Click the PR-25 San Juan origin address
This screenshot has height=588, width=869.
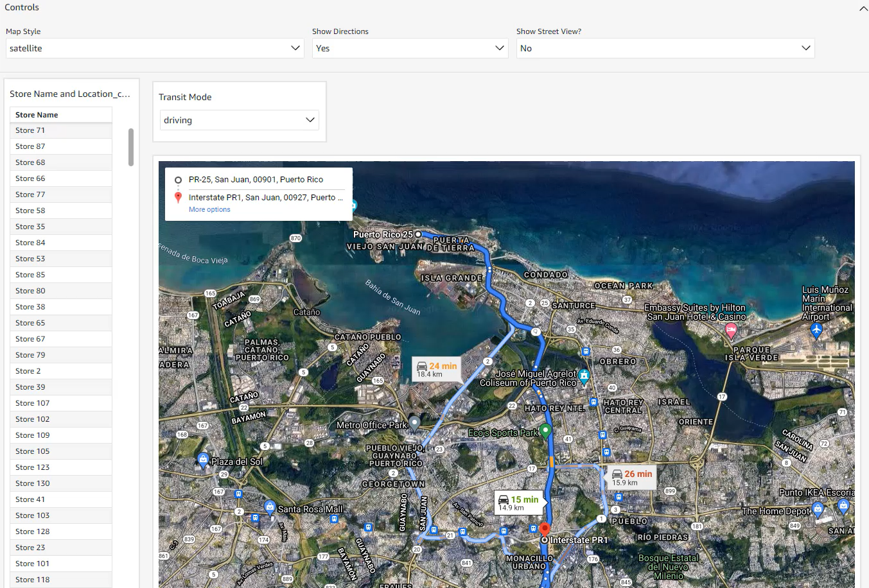[x=256, y=180]
